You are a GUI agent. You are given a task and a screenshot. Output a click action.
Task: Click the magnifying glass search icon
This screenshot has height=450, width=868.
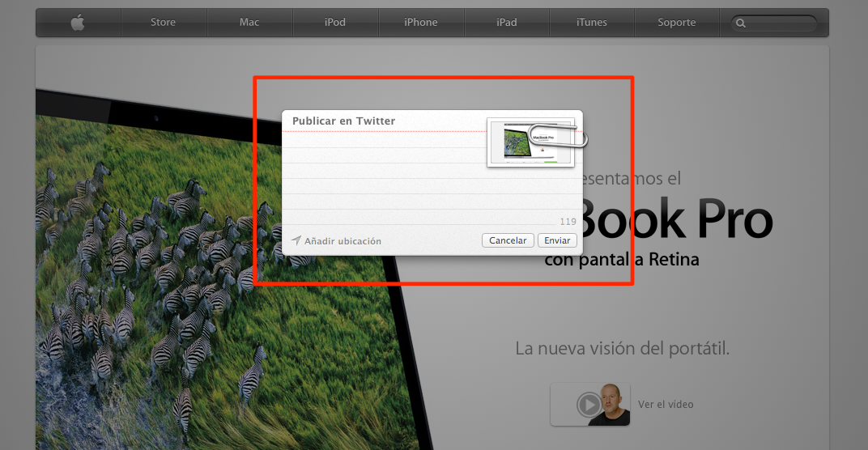click(741, 23)
